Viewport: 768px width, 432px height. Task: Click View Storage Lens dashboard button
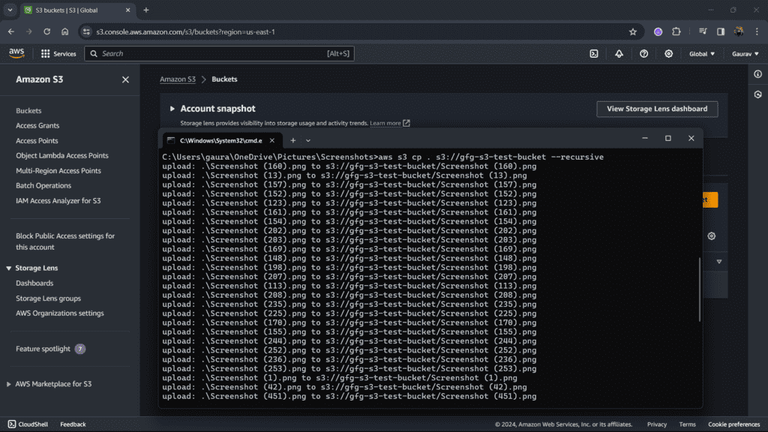656,109
